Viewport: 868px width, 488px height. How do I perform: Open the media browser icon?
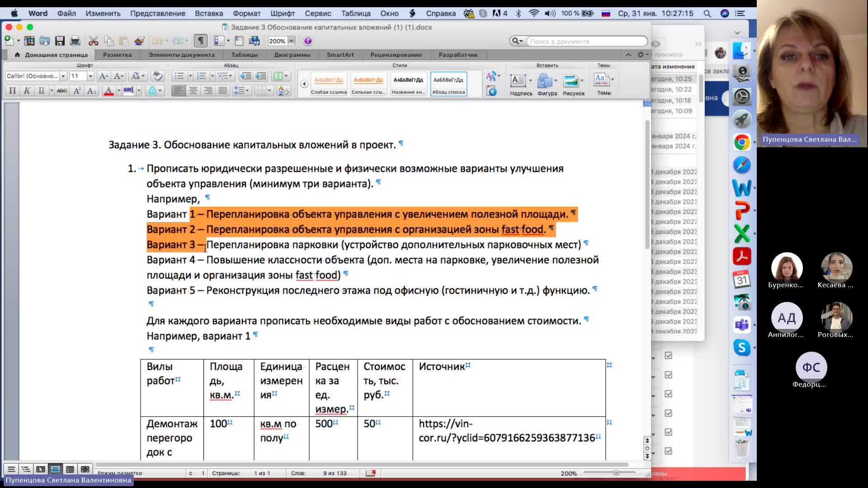(255, 41)
